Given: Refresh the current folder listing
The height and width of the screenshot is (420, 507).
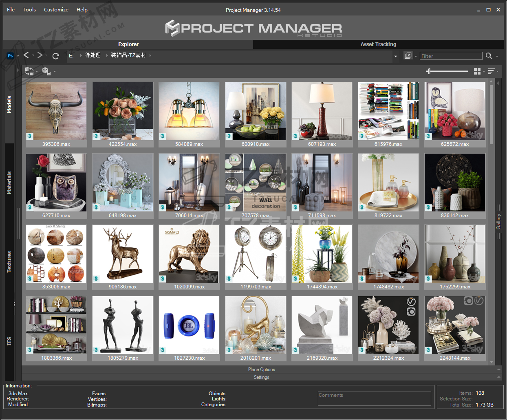Looking at the screenshot, I should 56,56.
